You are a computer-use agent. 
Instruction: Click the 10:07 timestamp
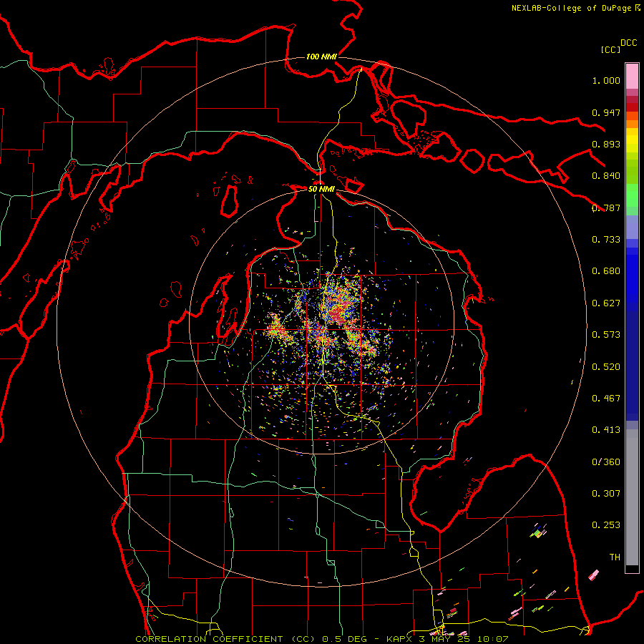coord(493,639)
